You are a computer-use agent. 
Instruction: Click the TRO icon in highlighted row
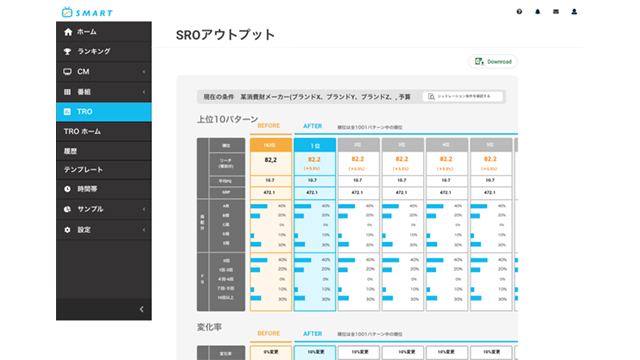(67, 111)
